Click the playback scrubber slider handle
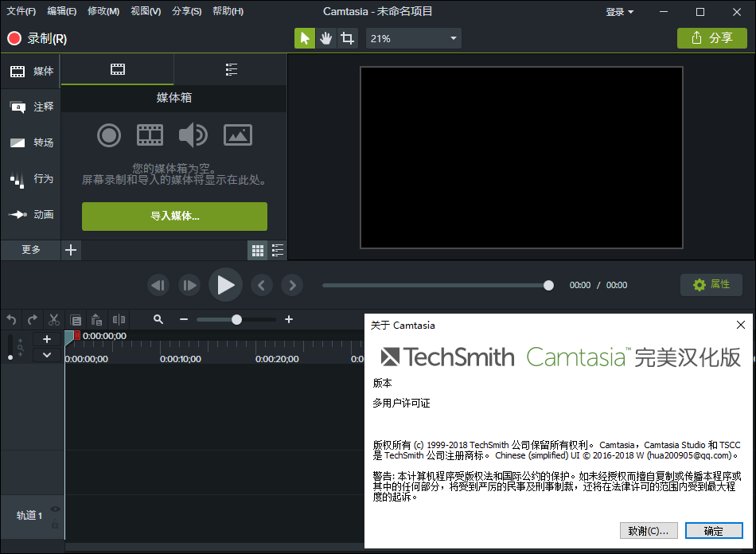 tap(548, 286)
